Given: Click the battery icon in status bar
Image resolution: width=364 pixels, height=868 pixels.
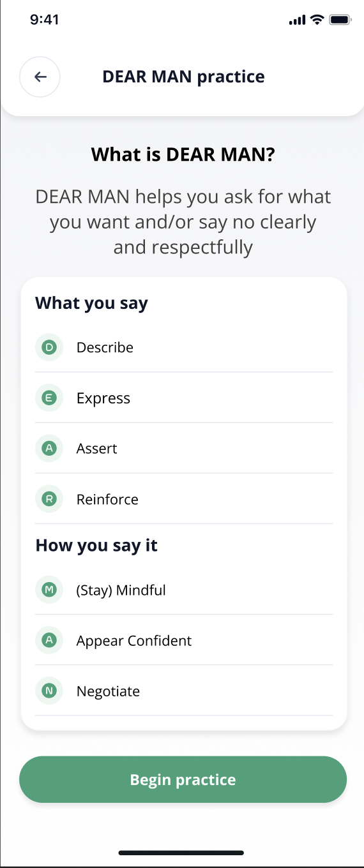Looking at the screenshot, I should pos(339,20).
